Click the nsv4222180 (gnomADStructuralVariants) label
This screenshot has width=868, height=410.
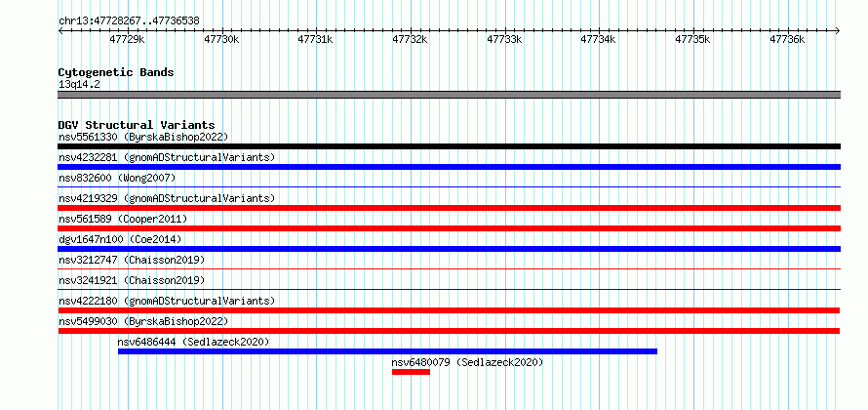[167, 301]
